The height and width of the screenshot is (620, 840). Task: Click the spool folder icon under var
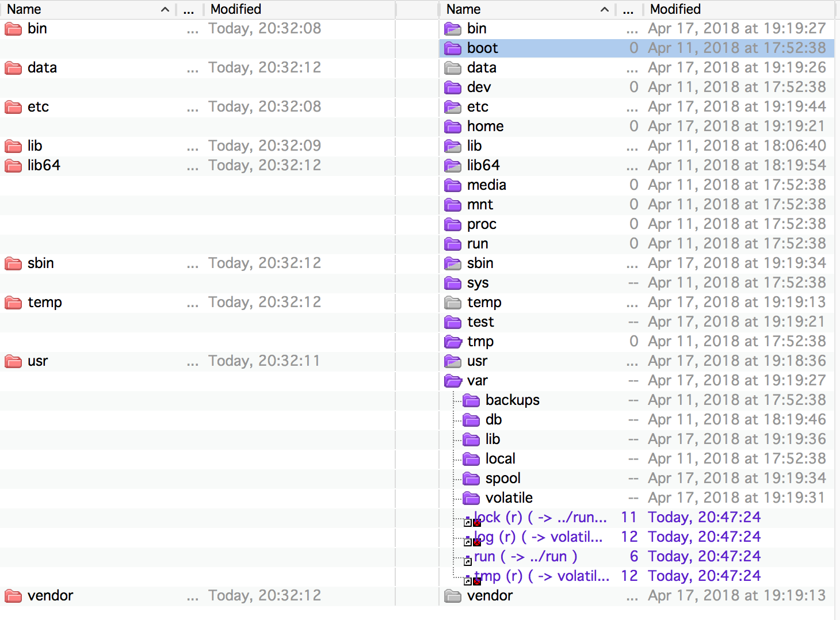[471, 479]
